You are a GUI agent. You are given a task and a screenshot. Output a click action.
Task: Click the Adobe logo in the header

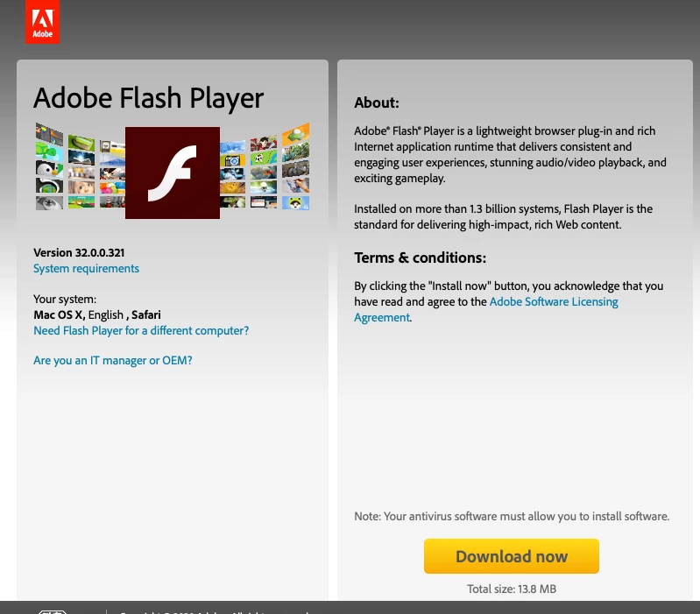42,22
